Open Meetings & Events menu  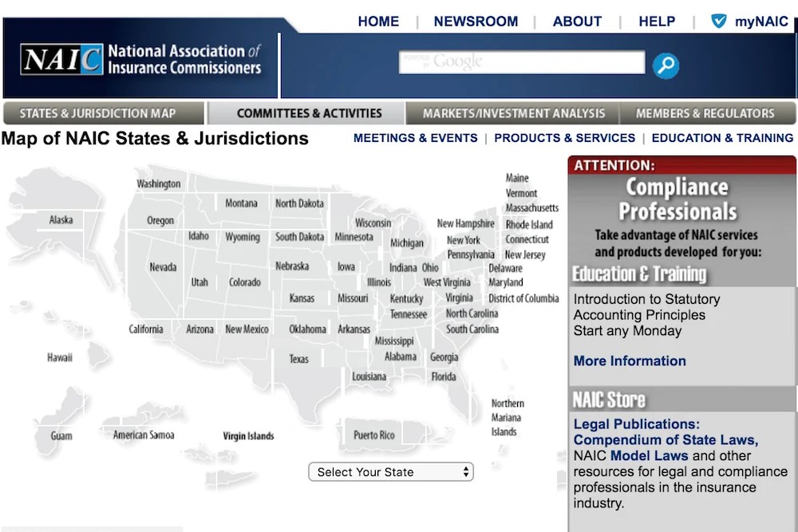(x=415, y=138)
